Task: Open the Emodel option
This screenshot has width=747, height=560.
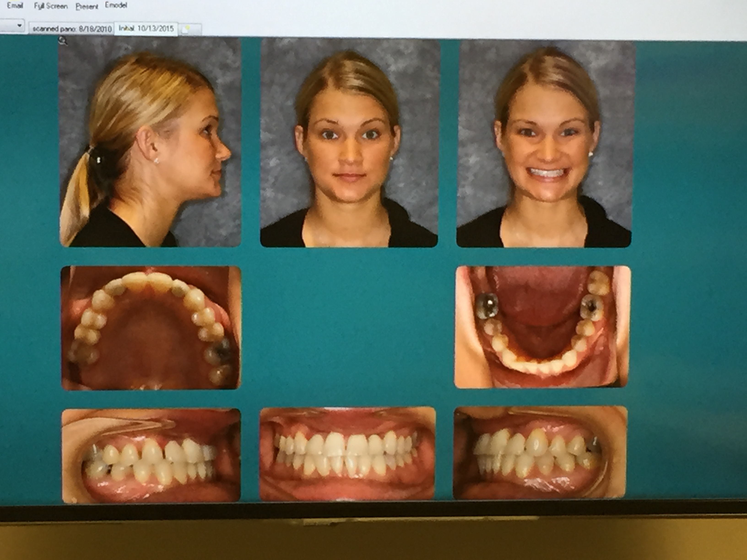Action: point(116,5)
